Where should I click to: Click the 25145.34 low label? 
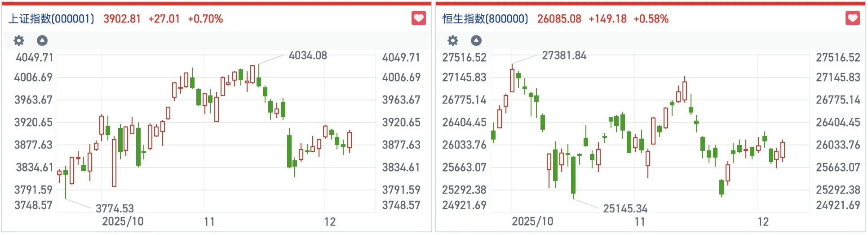625,208
